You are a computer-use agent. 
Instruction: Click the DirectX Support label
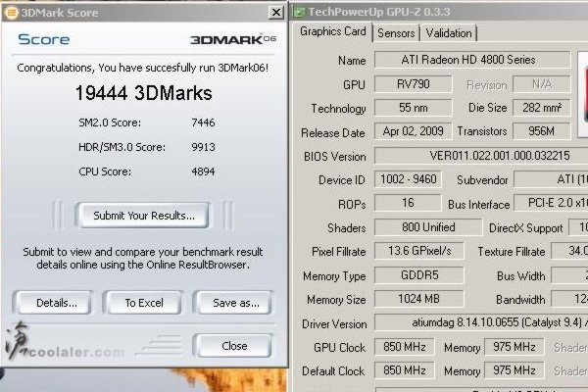(x=525, y=228)
